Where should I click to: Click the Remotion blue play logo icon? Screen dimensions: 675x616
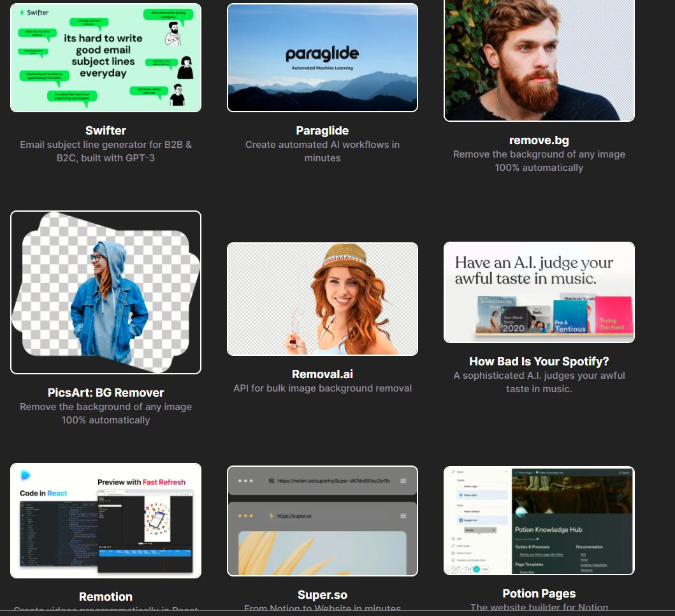[25, 474]
